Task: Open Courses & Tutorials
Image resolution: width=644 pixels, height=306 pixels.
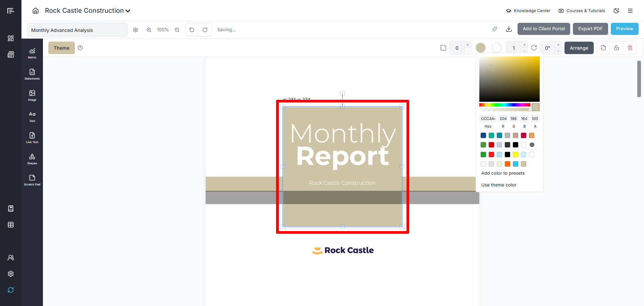Action: (x=582, y=11)
